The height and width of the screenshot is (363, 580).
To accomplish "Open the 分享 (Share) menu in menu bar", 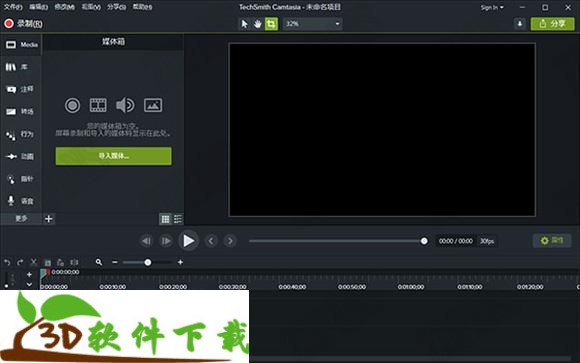I will pyautogui.click(x=117, y=7).
